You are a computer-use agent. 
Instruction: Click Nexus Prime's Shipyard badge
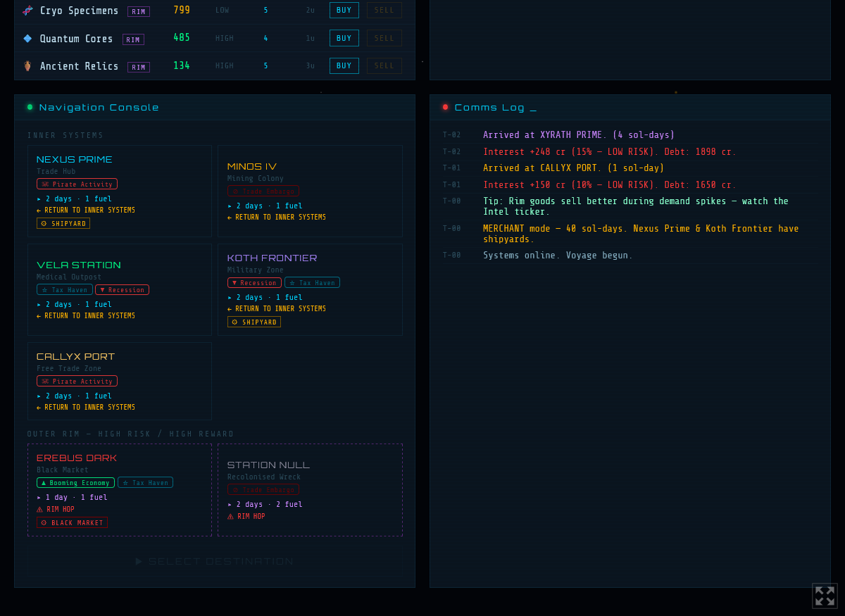coord(63,224)
